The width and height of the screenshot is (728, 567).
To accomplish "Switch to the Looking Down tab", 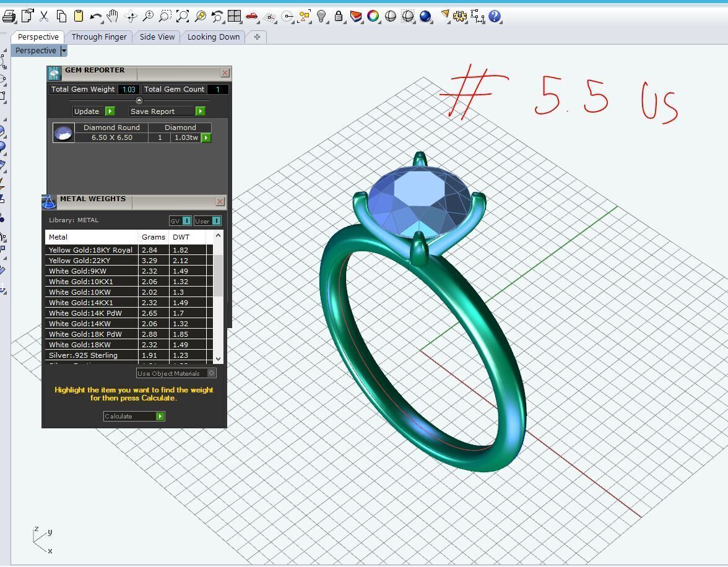I will tap(214, 37).
